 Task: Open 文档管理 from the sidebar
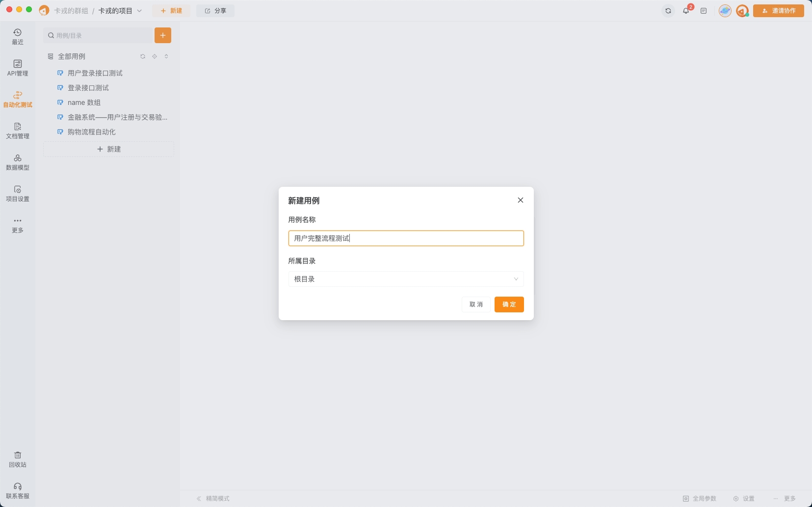click(x=18, y=130)
